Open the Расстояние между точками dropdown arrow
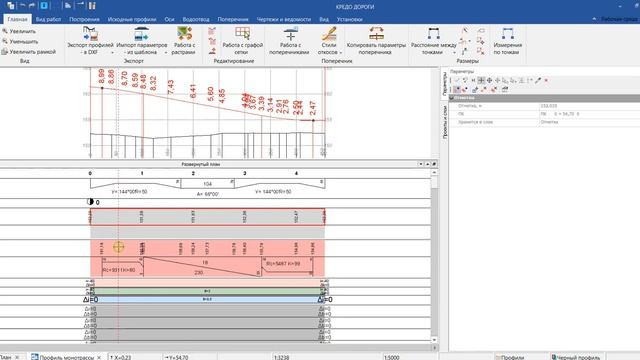This screenshot has height=360, width=640. [454, 53]
